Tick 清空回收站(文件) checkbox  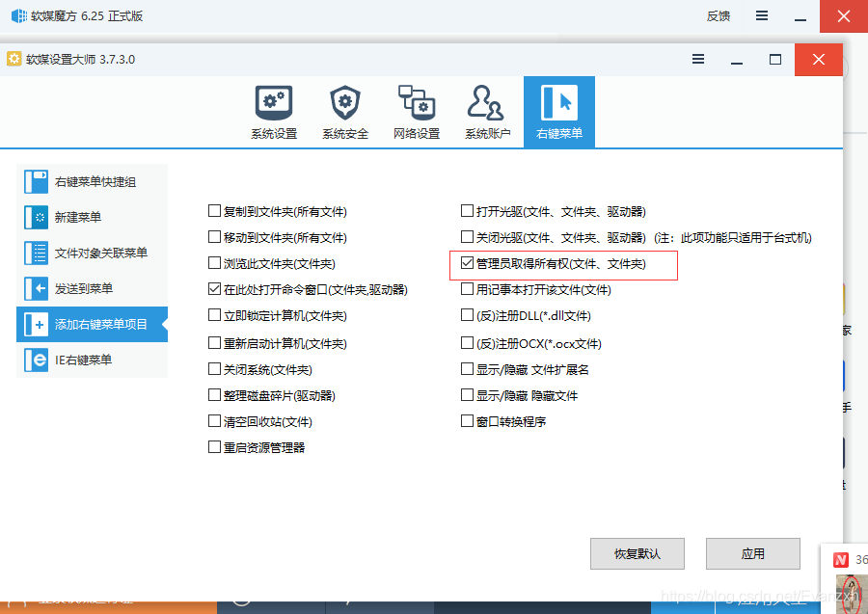click(x=214, y=421)
